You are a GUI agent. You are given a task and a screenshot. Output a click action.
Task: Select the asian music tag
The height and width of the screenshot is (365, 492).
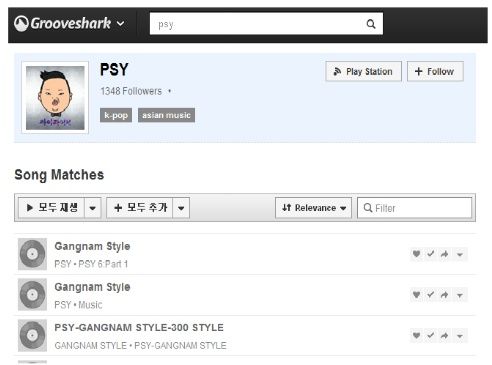tap(166, 115)
